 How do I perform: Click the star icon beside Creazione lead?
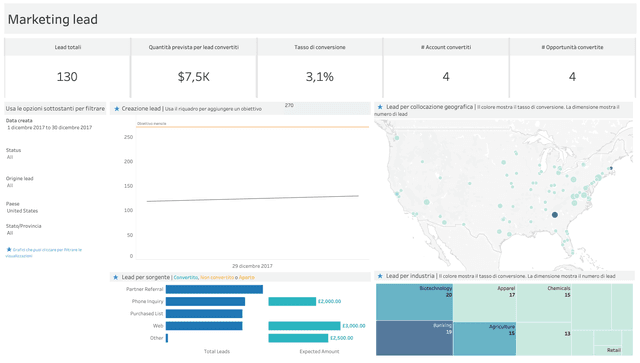117,109
